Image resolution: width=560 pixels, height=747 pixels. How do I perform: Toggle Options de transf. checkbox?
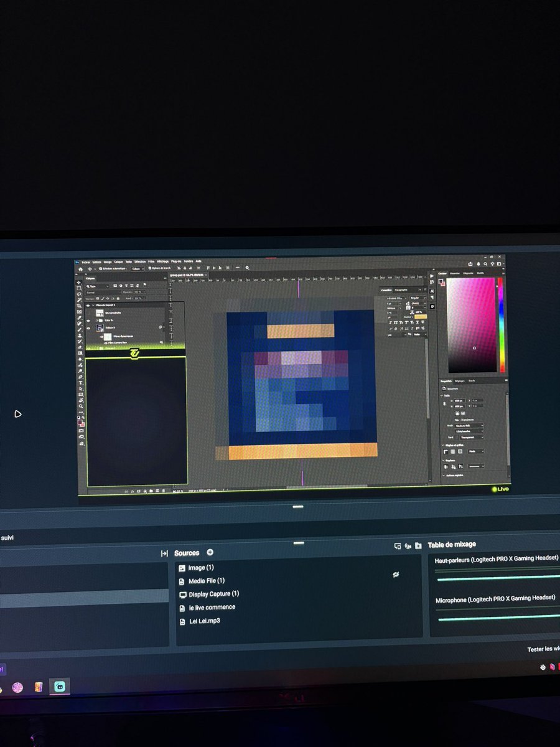[x=150, y=268]
